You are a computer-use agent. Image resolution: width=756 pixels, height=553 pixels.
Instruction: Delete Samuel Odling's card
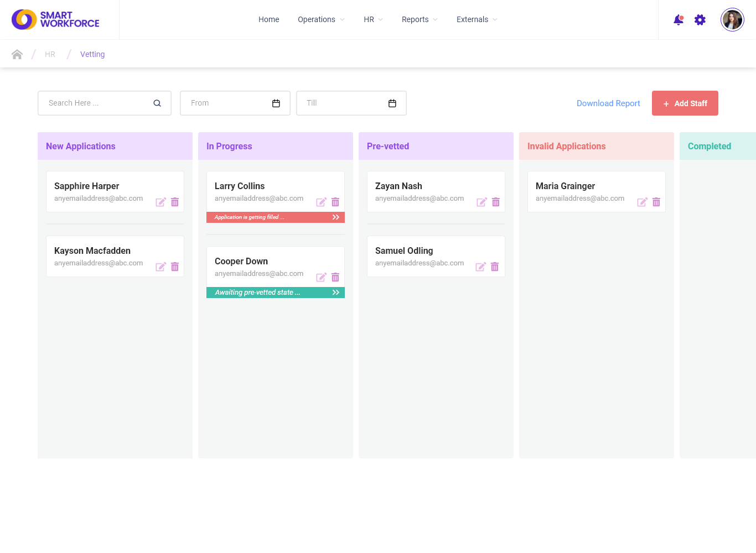click(x=495, y=267)
